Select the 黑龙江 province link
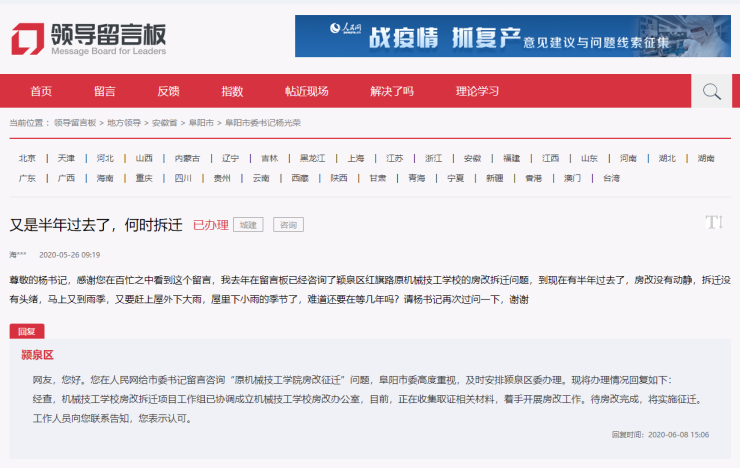Screen dimensions: 740x468 coord(312,158)
